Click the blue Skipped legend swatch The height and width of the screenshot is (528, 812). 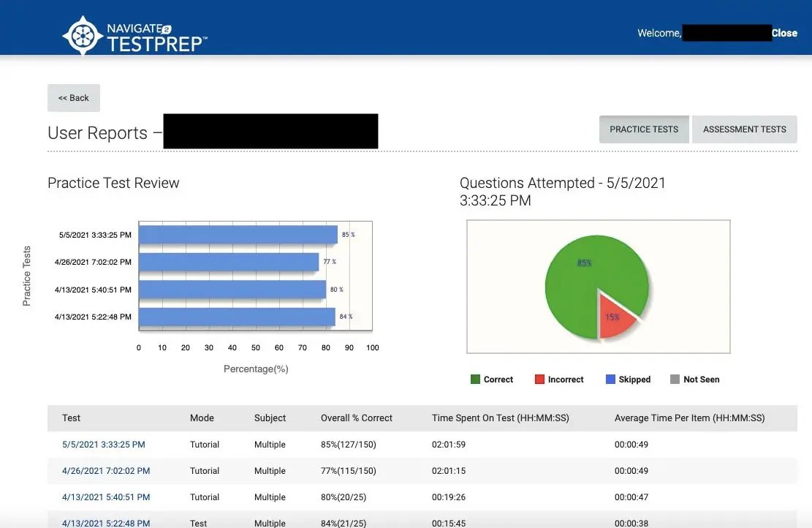[611, 380]
